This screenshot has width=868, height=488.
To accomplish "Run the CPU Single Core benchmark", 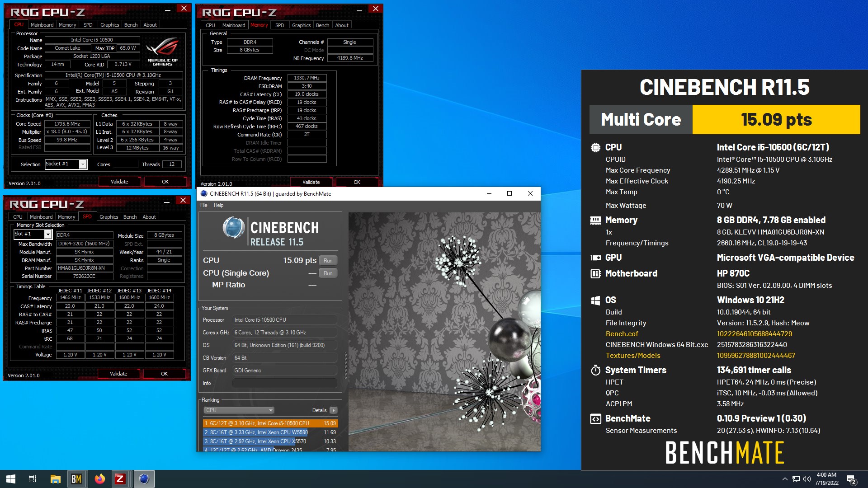I will pos(328,273).
